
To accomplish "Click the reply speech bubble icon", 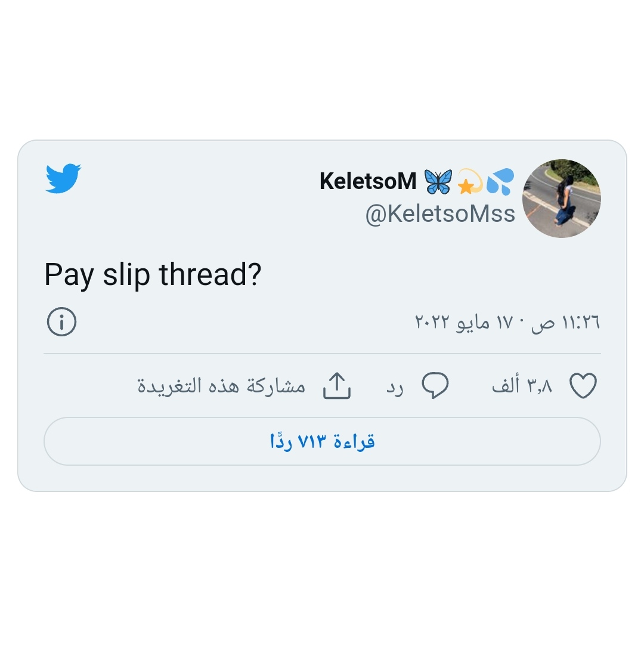I will point(435,385).
